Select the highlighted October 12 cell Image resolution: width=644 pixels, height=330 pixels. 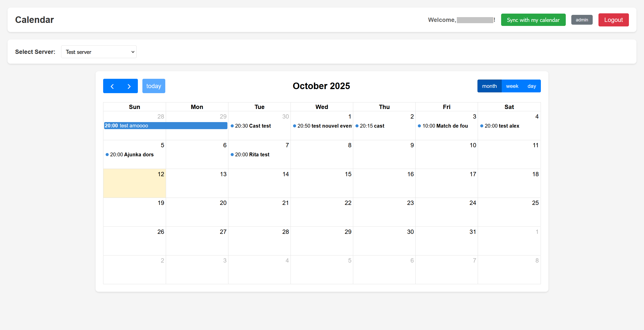pyautogui.click(x=135, y=183)
